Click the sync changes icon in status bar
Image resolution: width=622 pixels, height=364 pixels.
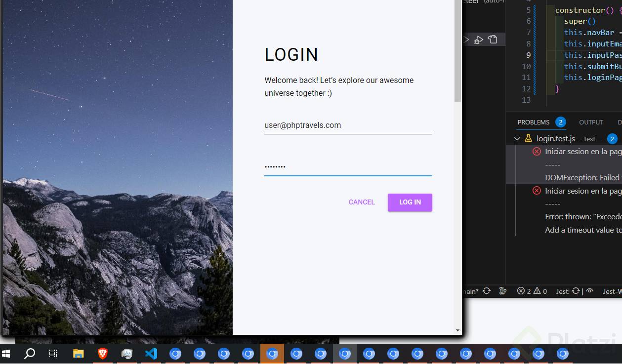pos(487,291)
